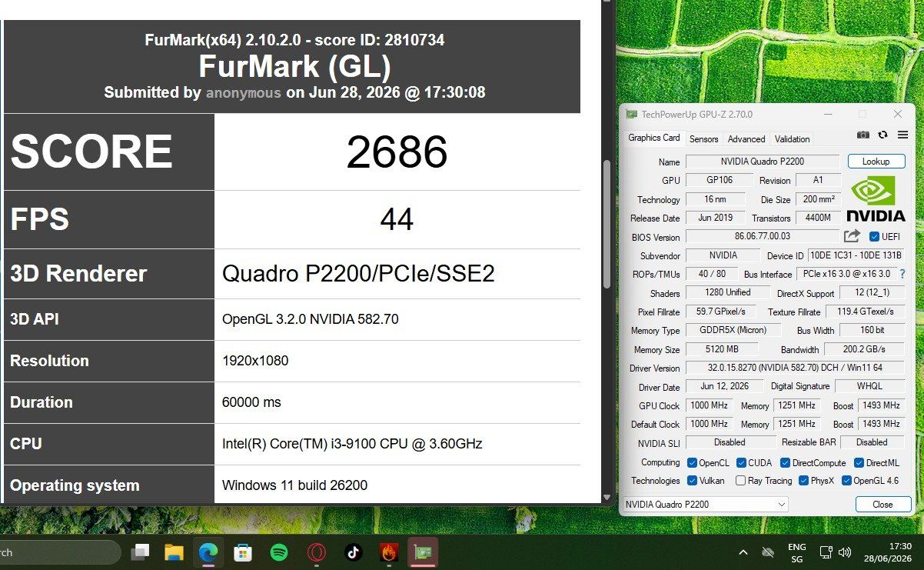Open FurMark from the taskbar

click(x=388, y=552)
